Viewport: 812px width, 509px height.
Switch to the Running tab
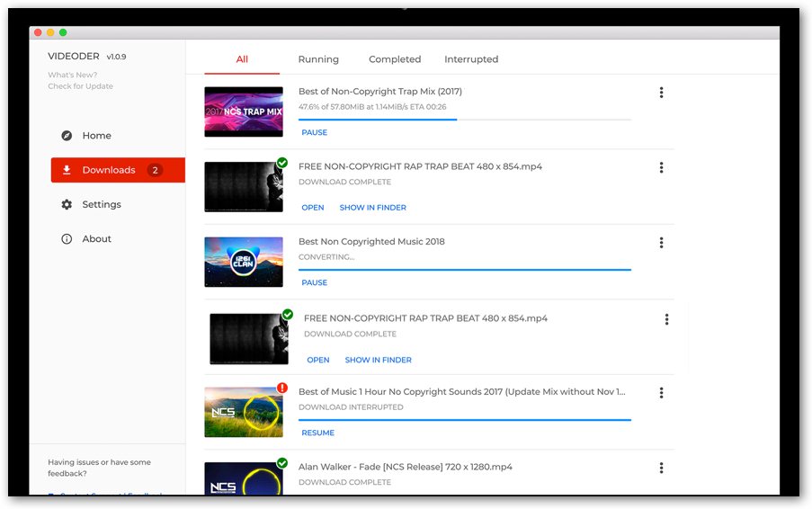318,59
